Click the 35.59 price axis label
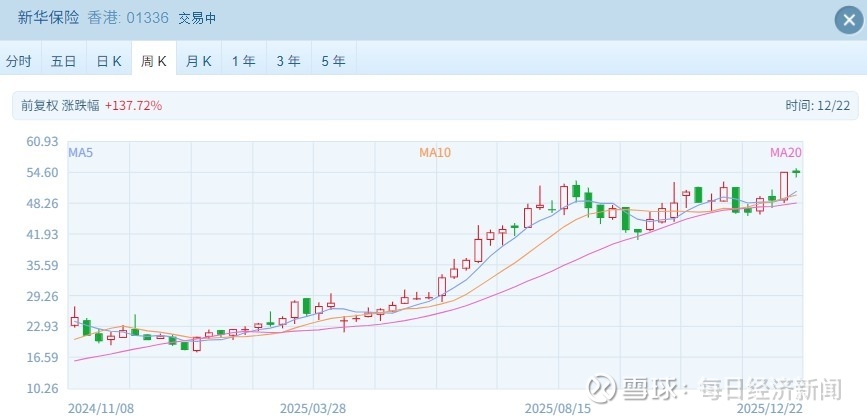The width and height of the screenshot is (867, 416). point(42,265)
